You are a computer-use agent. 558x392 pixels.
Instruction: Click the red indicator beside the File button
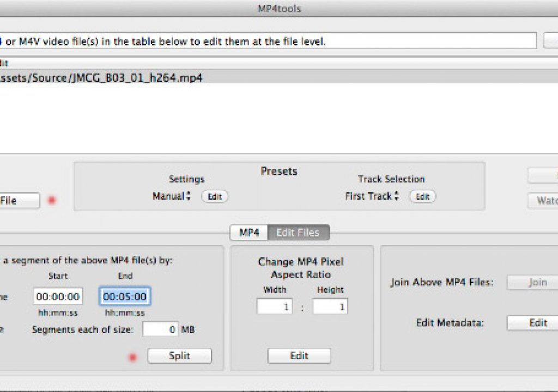(52, 200)
